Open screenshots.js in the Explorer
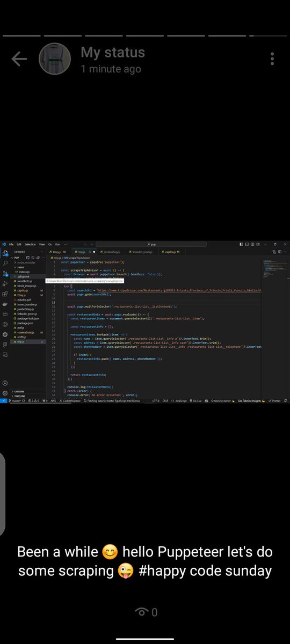This screenshot has width=290, height=644. tap(25, 332)
